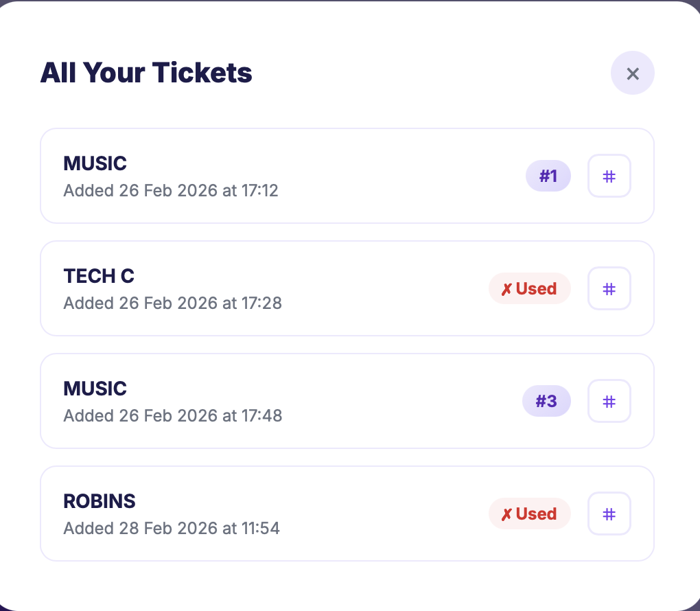
Task: Click the Used status badge on TECH C
Action: click(x=529, y=288)
